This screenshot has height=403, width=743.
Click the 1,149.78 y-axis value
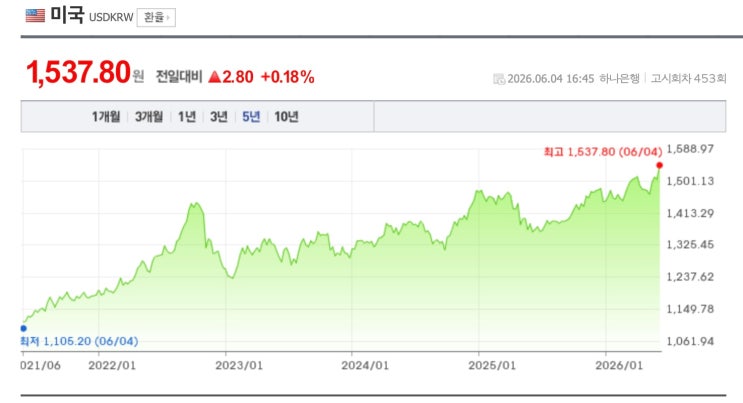690,309
